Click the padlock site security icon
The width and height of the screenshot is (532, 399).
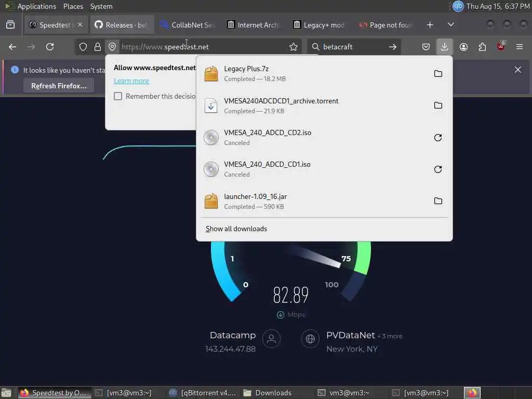[x=98, y=47]
